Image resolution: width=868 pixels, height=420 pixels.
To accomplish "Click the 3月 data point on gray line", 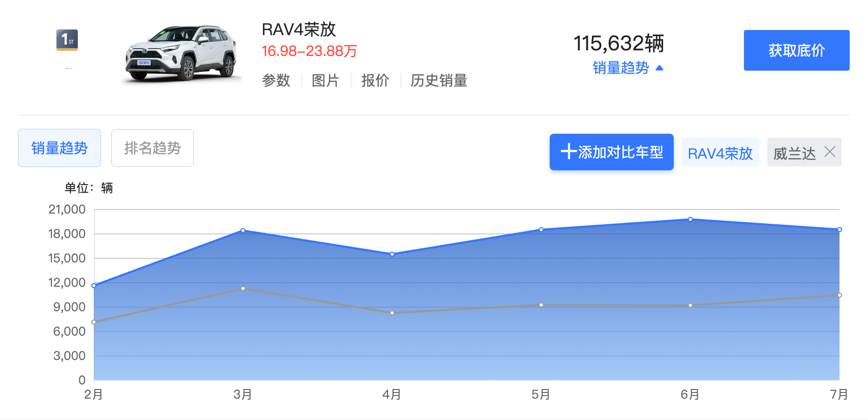I will tap(243, 288).
